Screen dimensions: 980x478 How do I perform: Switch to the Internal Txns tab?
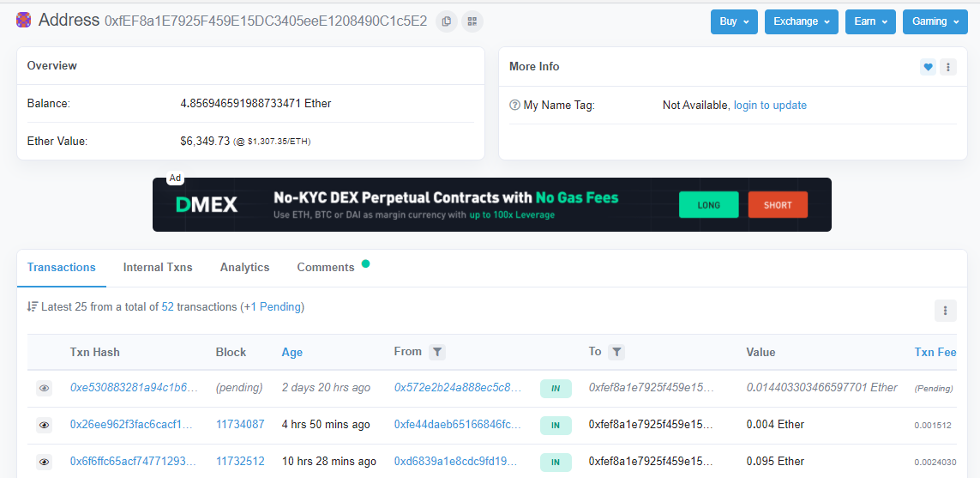pos(158,268)
